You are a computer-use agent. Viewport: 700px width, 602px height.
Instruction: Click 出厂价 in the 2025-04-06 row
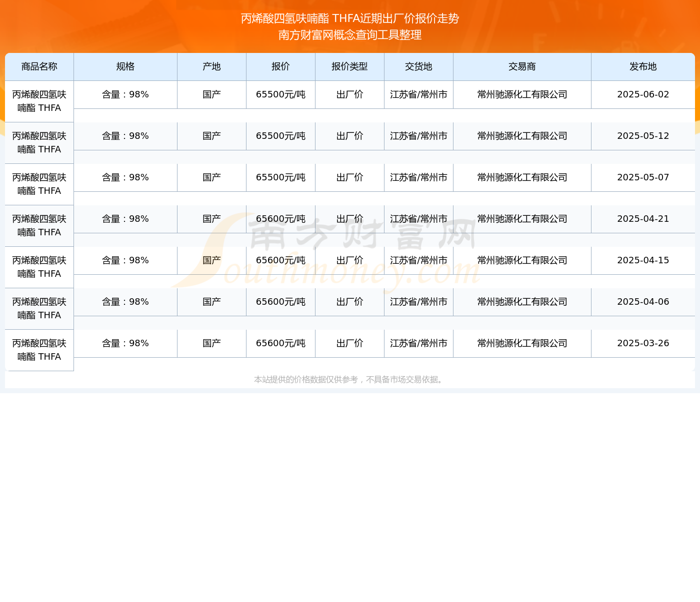point(349,302)
